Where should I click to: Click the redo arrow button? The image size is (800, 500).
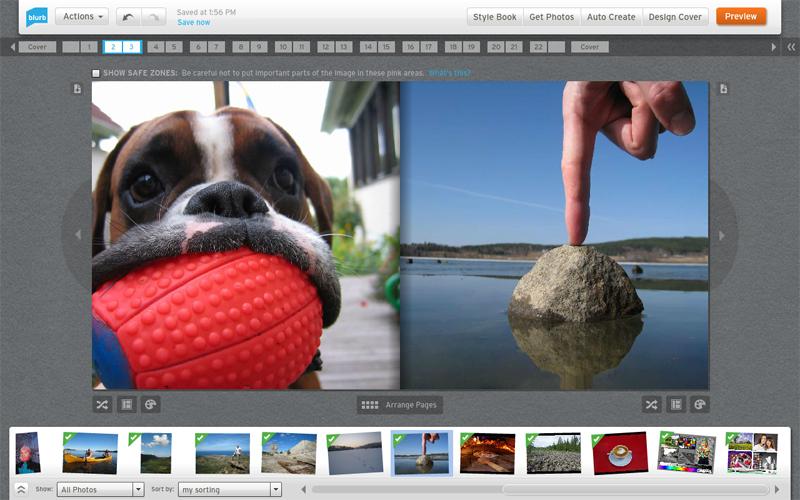click(154, 17)
